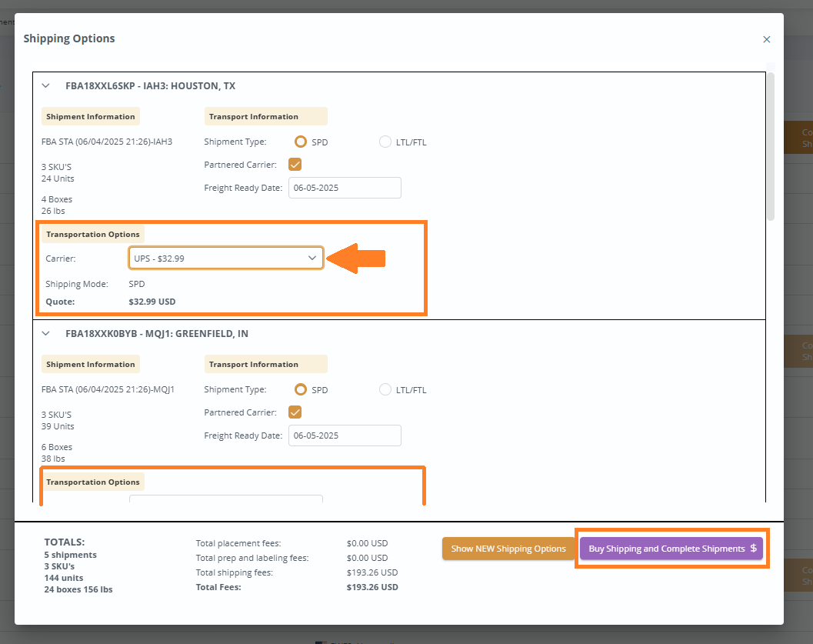Enable SPD radio for Greenfield shipment

click(300, 389)
